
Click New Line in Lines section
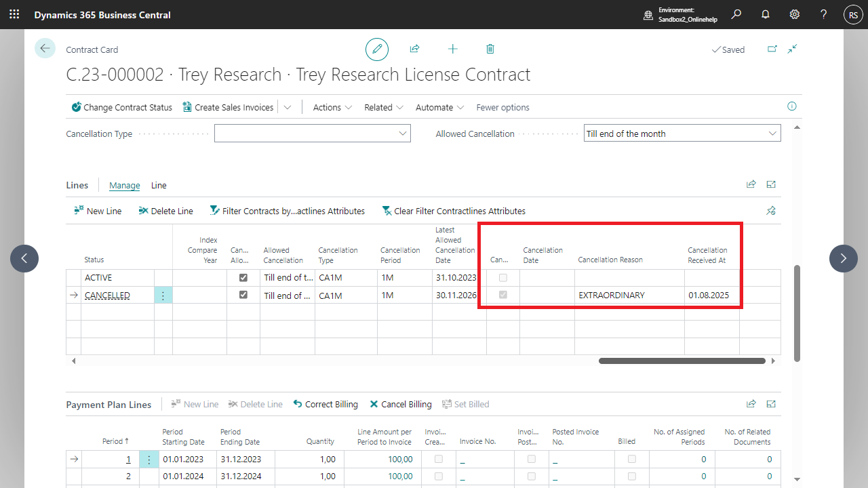pos(98,211)
